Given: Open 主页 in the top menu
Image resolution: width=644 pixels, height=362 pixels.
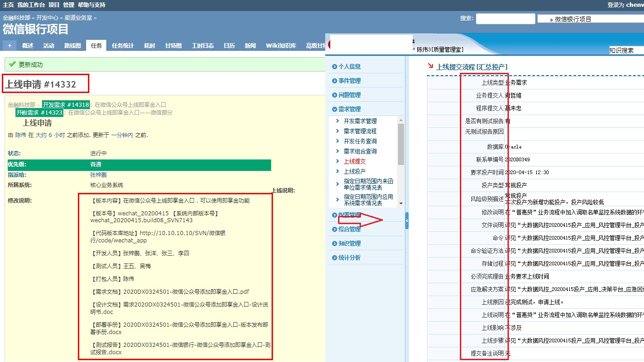Looking at the screenshot, I should [x=8, y=5].
